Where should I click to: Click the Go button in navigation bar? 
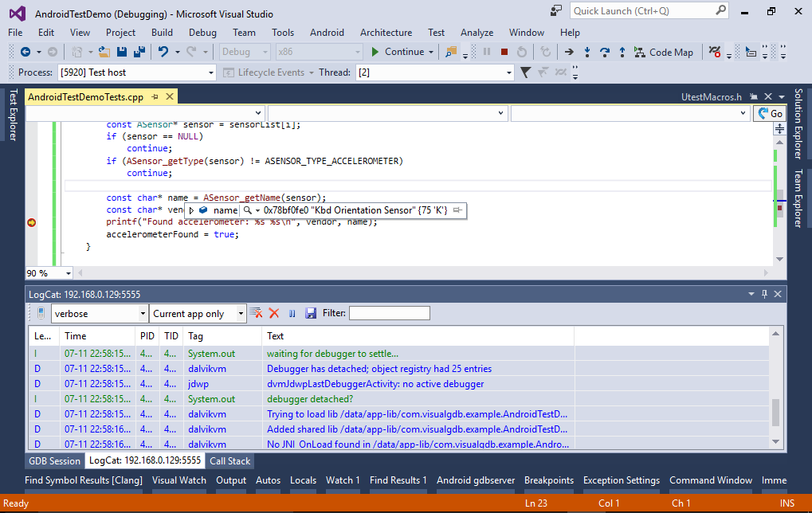(770, 113)
